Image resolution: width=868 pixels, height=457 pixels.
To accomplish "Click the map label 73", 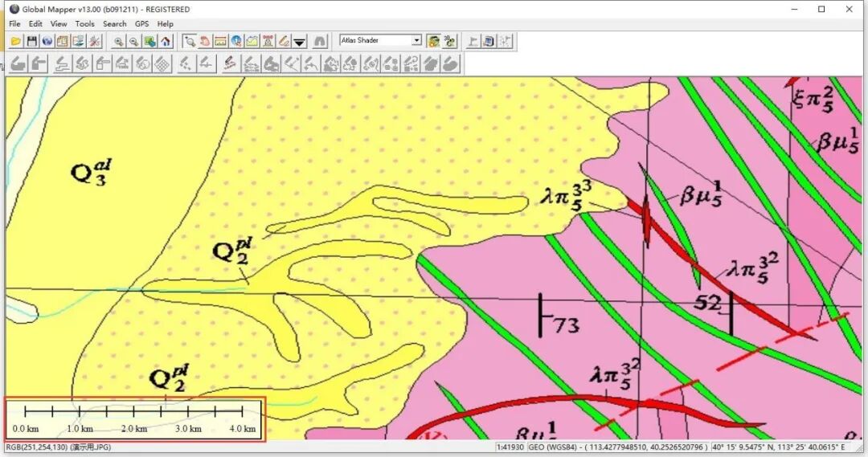I will click(567, 324).
